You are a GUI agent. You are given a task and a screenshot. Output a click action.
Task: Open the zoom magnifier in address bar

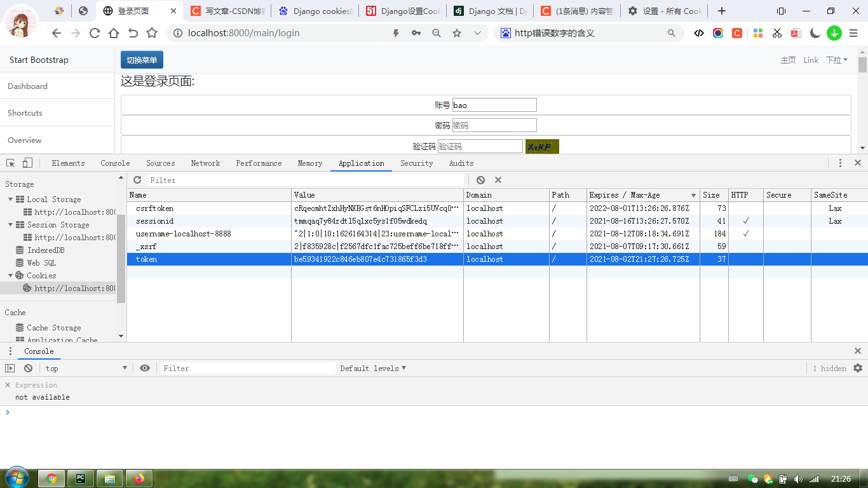437,33
